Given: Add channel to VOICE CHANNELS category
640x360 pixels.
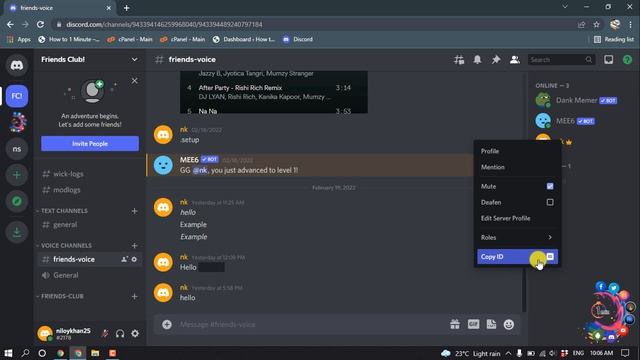Looking at the screenshot, I should [134, 246].
